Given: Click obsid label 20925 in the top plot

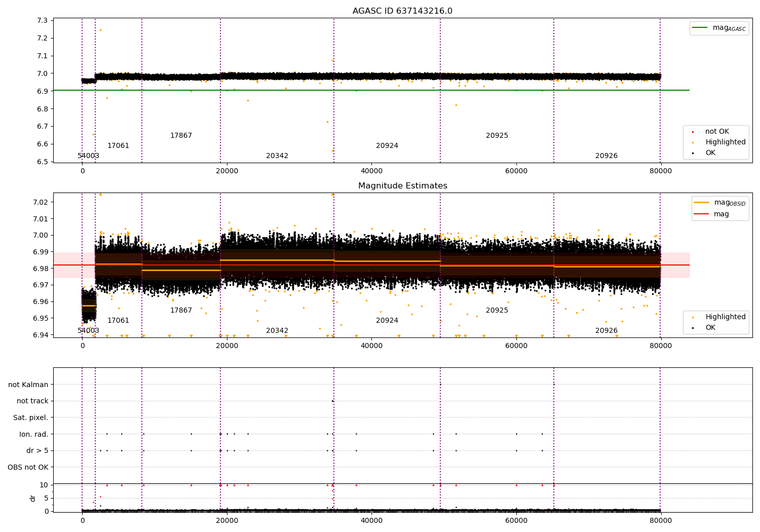Looking at the screenshot, I should [x=497, y=136].
